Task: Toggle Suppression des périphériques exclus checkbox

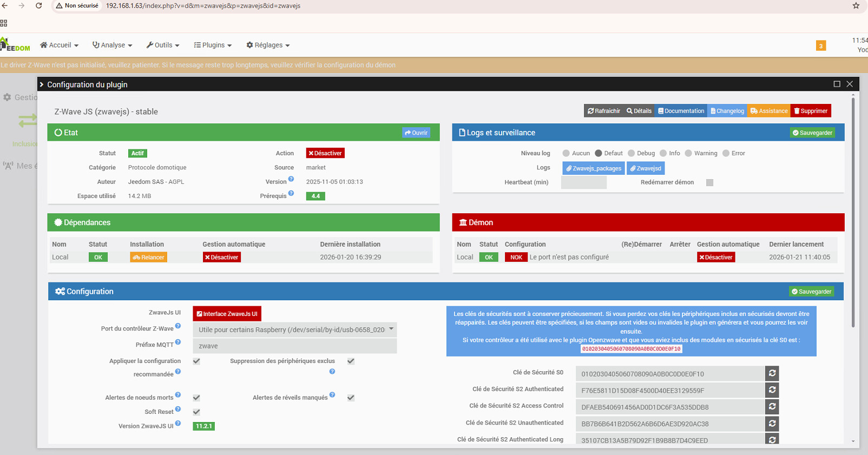Action: tap(351, 361)
